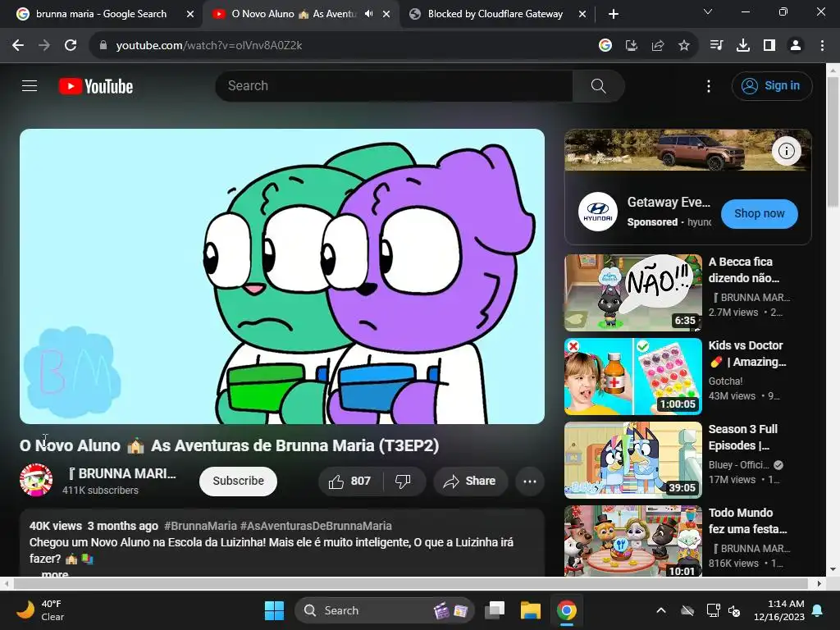Click the horizontal scrollbar at bottom
Viewport: 840px width, 630px height.
point(410,583)
